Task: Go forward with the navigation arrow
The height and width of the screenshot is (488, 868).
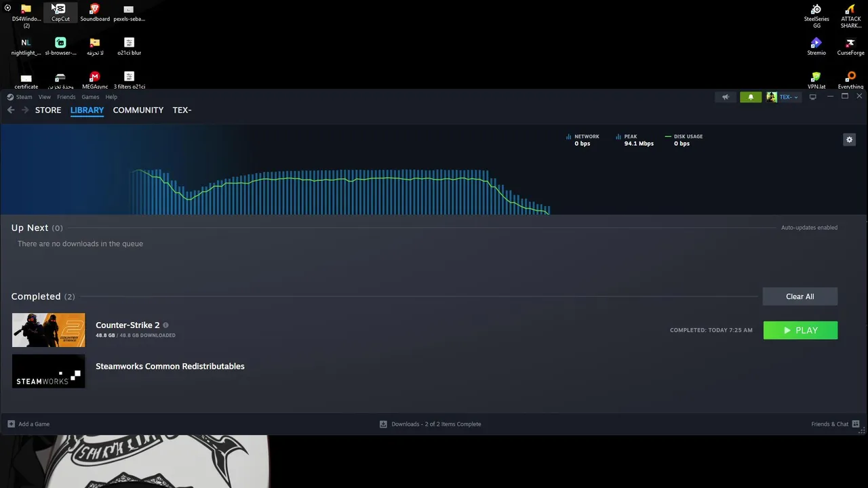Action: (25, 110)
